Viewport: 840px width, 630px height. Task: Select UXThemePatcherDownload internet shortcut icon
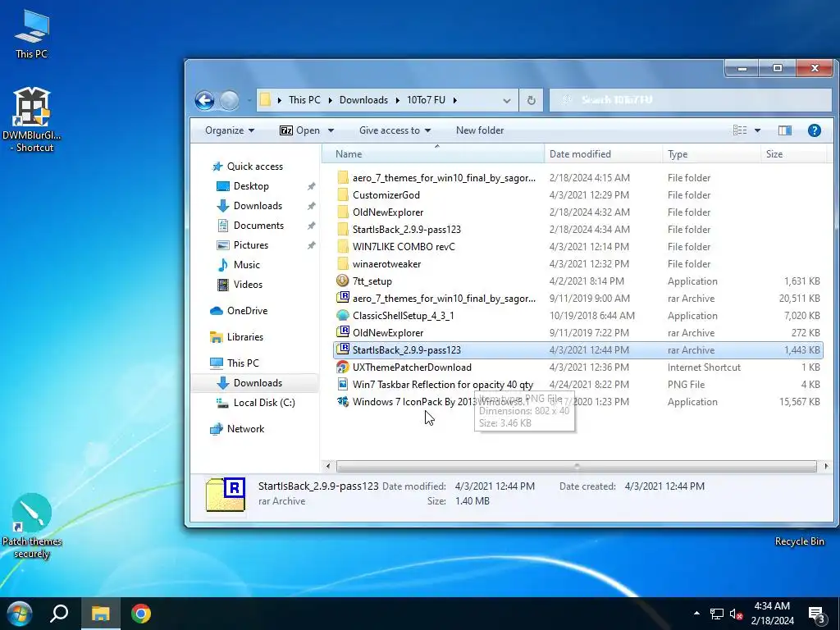click(343, 367)
